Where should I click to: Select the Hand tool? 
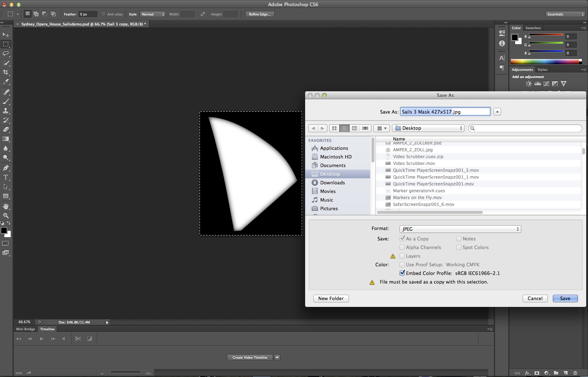(x=6, y=206)
